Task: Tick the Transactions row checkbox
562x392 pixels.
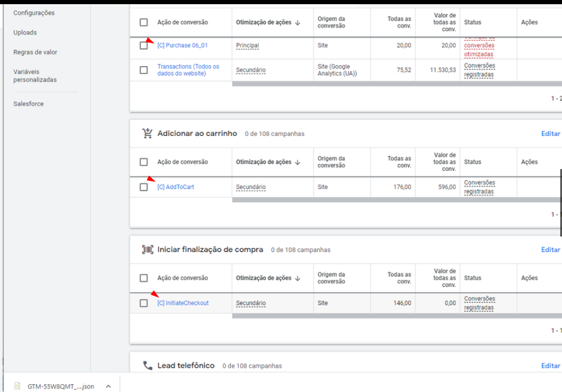Action: 144,70
